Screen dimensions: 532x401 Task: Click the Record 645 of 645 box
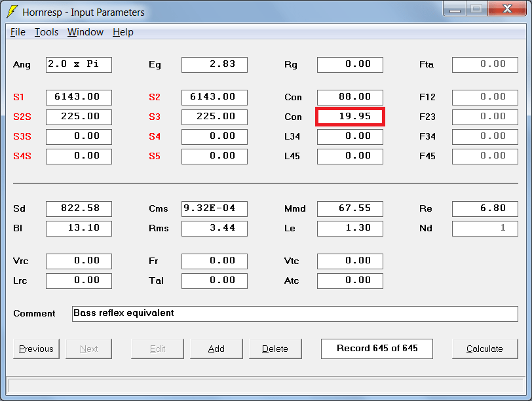377,349
